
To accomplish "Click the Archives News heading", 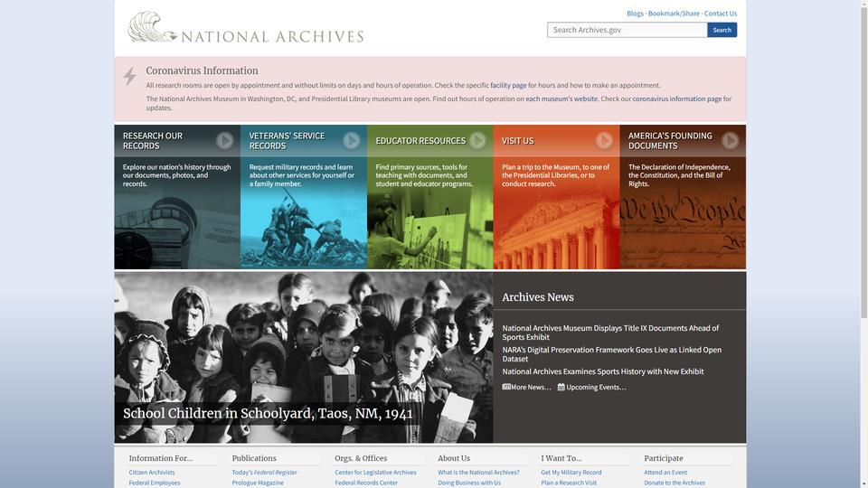I will (x=537, y=297).
